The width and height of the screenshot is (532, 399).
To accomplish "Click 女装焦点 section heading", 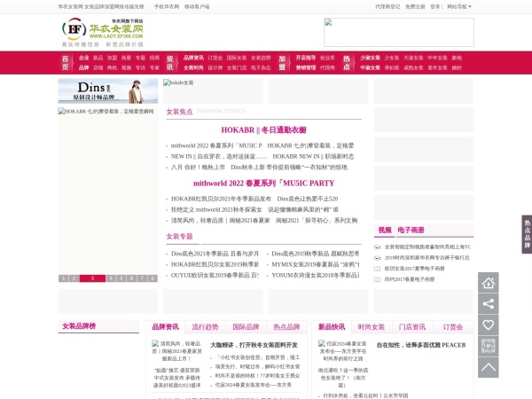I will (179, 112).
